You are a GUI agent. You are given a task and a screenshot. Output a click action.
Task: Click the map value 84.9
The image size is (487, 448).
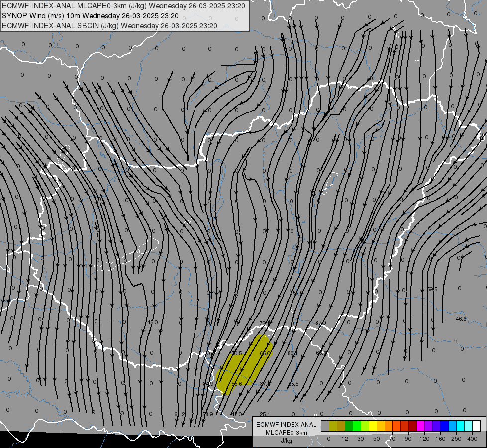[208, 384]
